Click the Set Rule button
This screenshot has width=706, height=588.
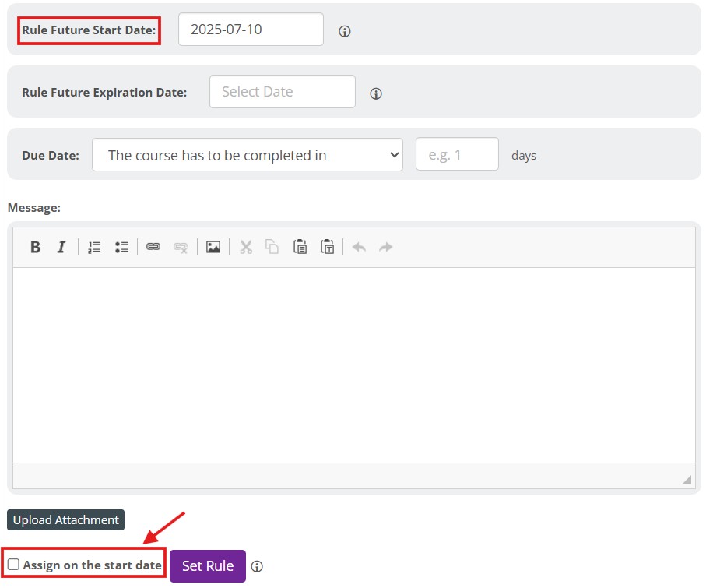208,566
